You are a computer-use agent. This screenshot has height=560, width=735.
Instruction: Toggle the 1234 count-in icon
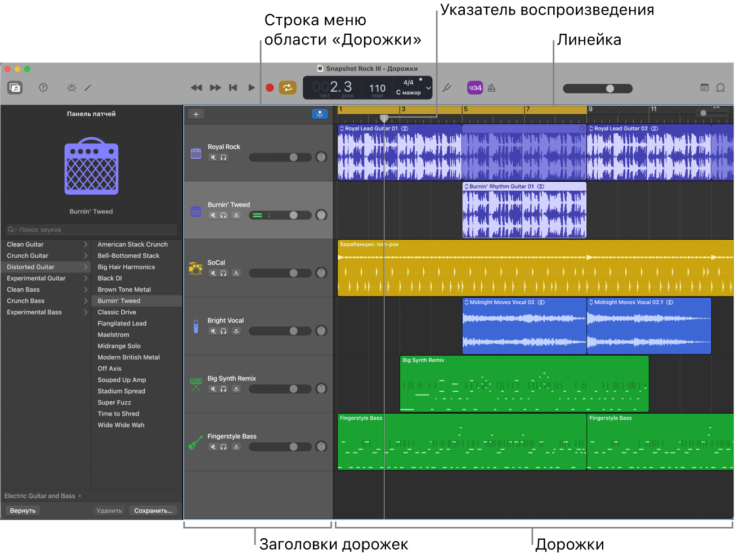475,88
